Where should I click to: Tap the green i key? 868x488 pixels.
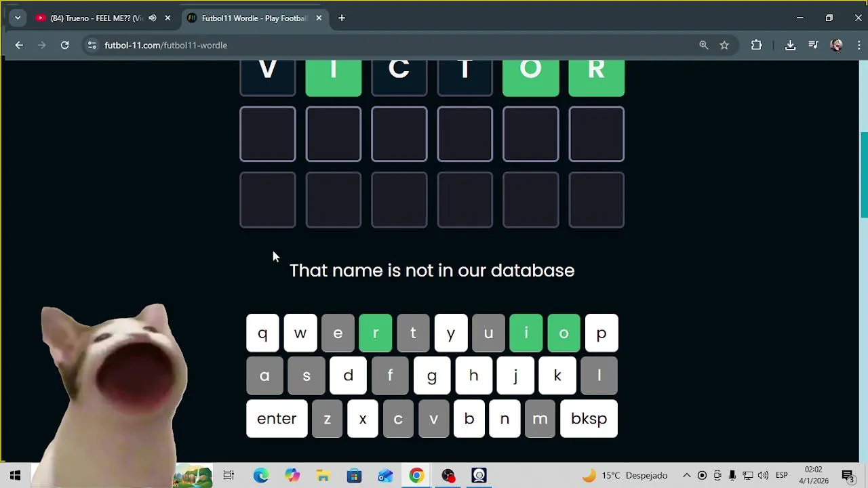[x=526, y=333]
